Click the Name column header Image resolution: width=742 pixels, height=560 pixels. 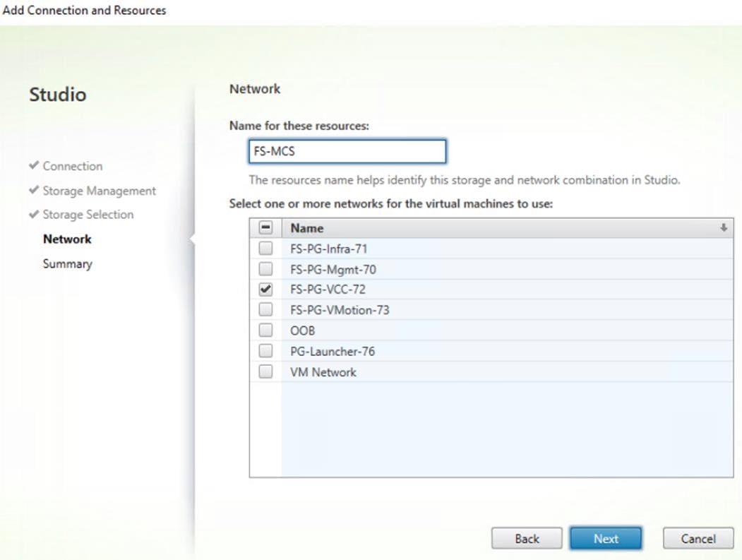508,228
